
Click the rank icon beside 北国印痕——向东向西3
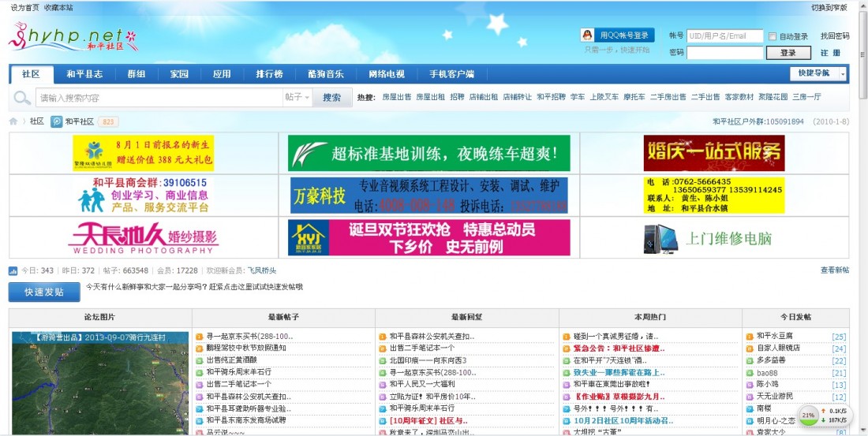[383, 361]
